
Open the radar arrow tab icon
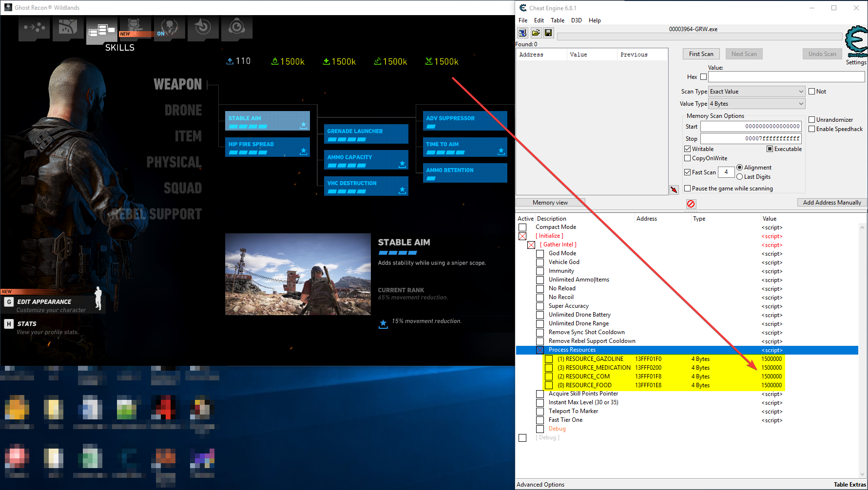coord(203,28)
